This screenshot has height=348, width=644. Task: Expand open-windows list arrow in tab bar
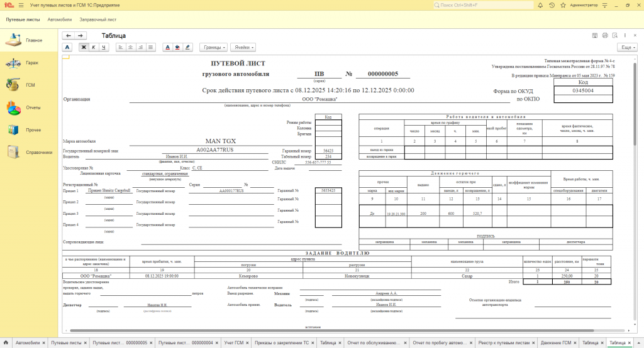[x=639, y=343]
